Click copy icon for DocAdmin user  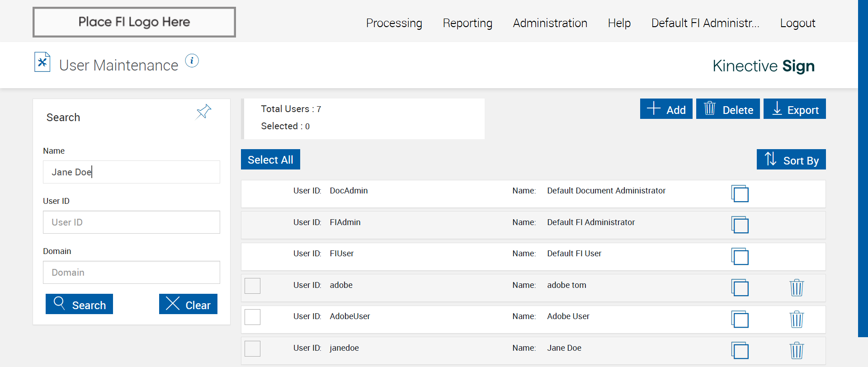tap(740, 194)
